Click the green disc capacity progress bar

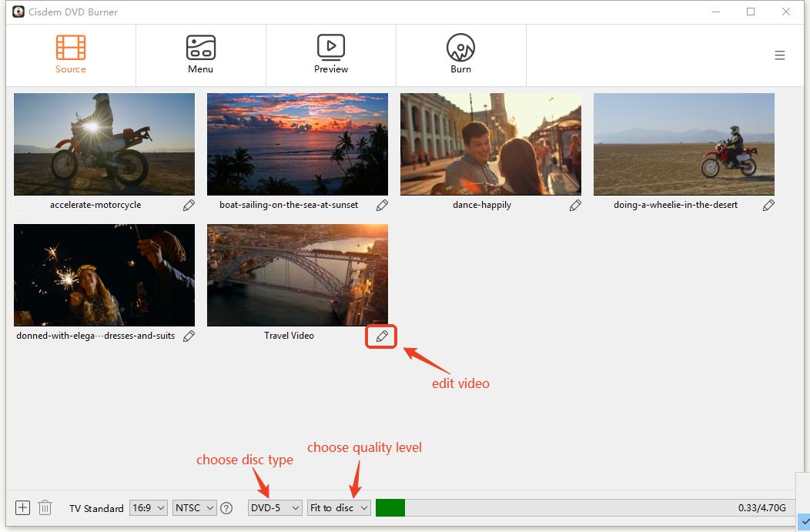point(390,507)
